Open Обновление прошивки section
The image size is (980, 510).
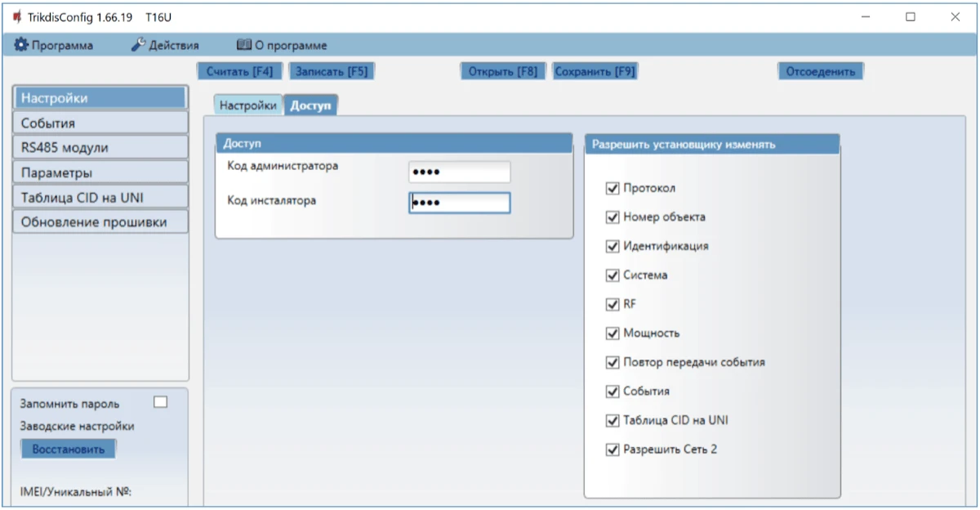100,222
